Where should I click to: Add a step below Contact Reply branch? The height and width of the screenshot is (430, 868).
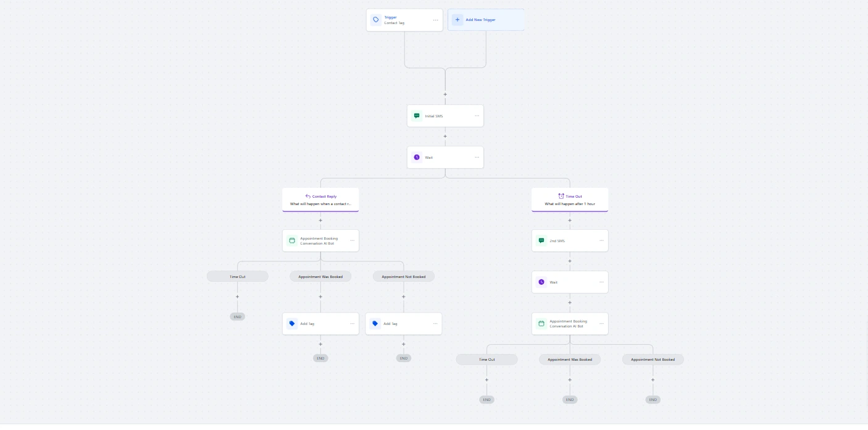pyautogui.click(x=320, y=221)
